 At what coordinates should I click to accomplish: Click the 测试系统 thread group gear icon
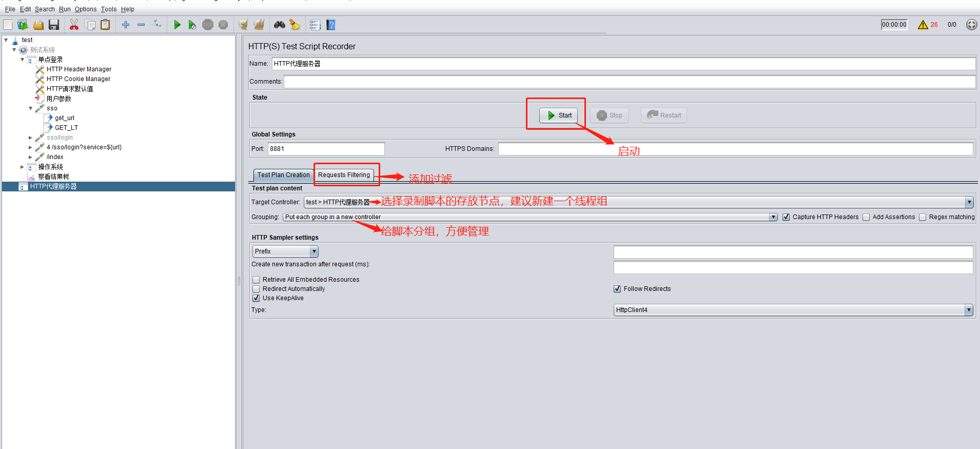[x=24, y=50]
